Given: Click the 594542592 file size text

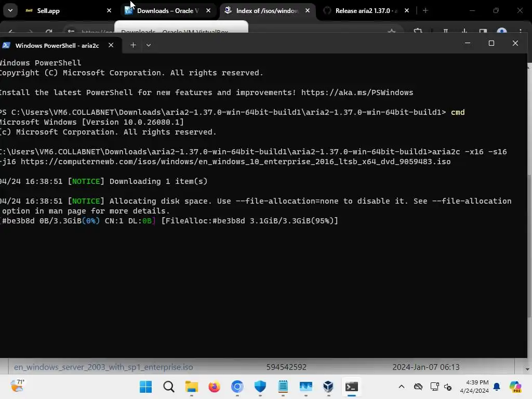Looking at the screenshot, I should click(x=286, y=367).
